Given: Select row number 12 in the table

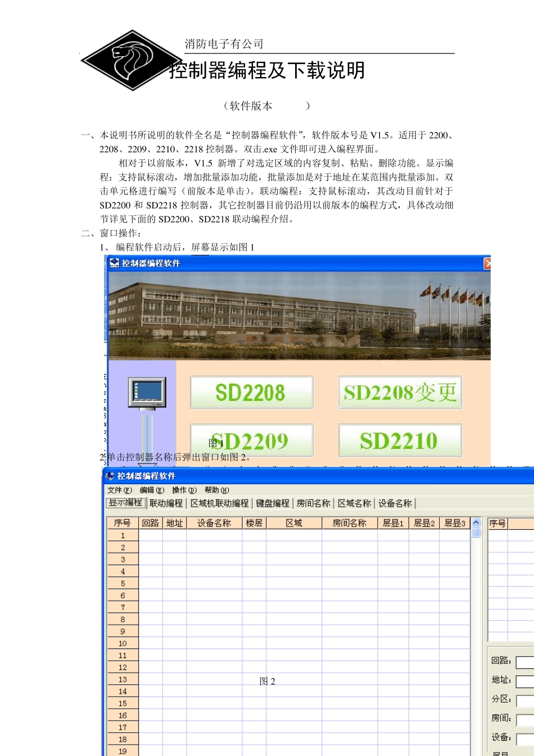Looking at the screenshot, I should [123, 667].
